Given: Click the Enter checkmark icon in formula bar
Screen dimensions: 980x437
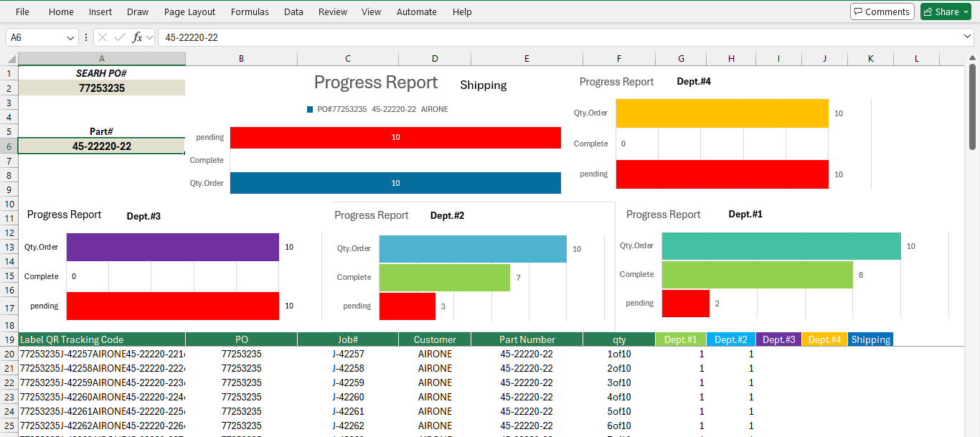Looking at the screenshot, I should [120, 37].
